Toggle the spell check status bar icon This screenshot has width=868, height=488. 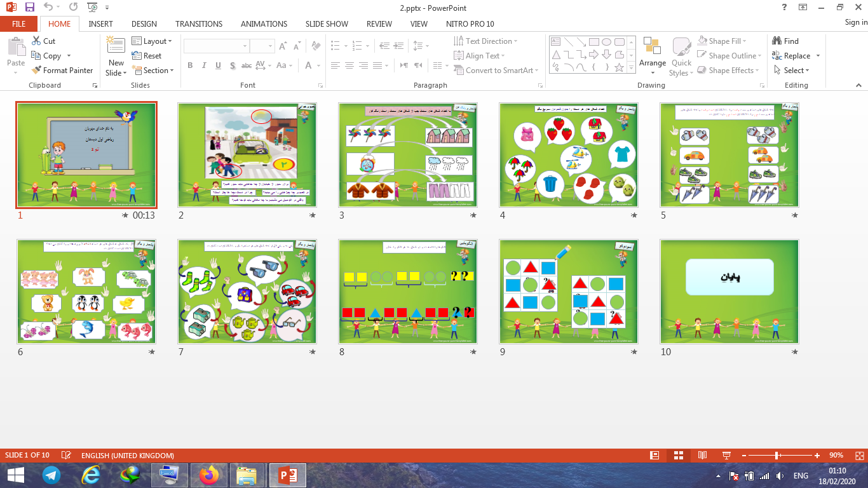pyautogui.click(x=66, y=456)
